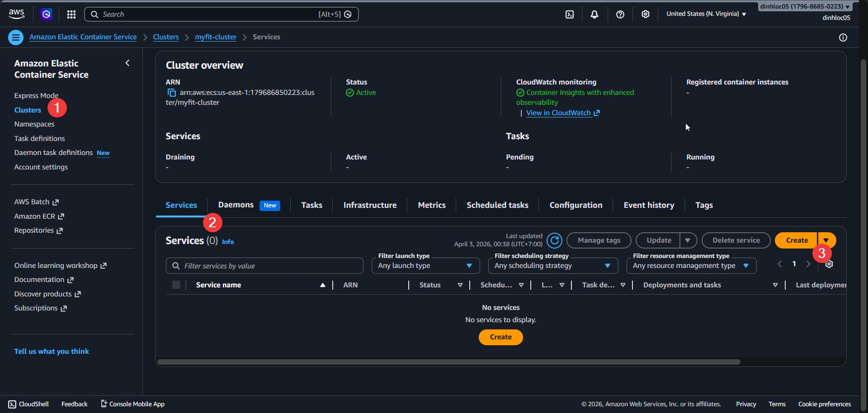Toggle the select-all services checkbox
The width and height of the screenshot is (868, 413).
point(176,285)
